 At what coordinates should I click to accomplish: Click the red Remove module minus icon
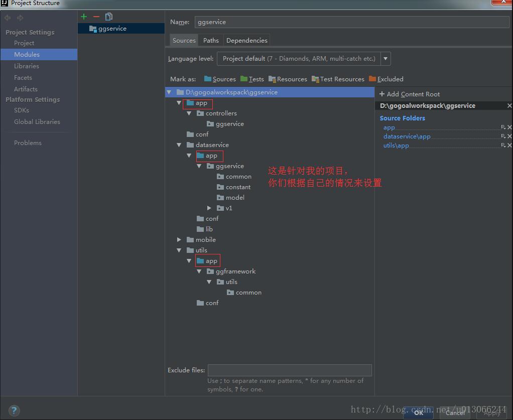click(96, 17)
